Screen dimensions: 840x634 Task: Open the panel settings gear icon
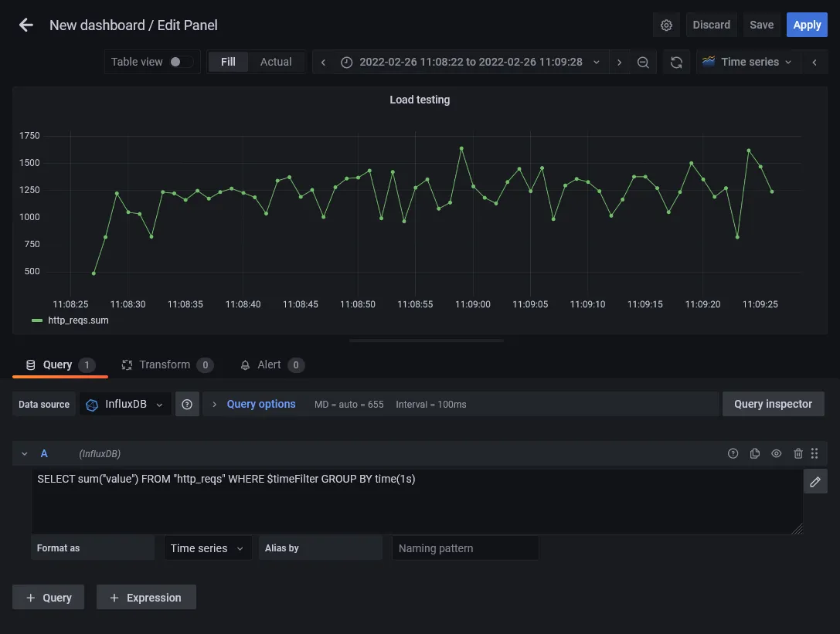click(666, 24)
